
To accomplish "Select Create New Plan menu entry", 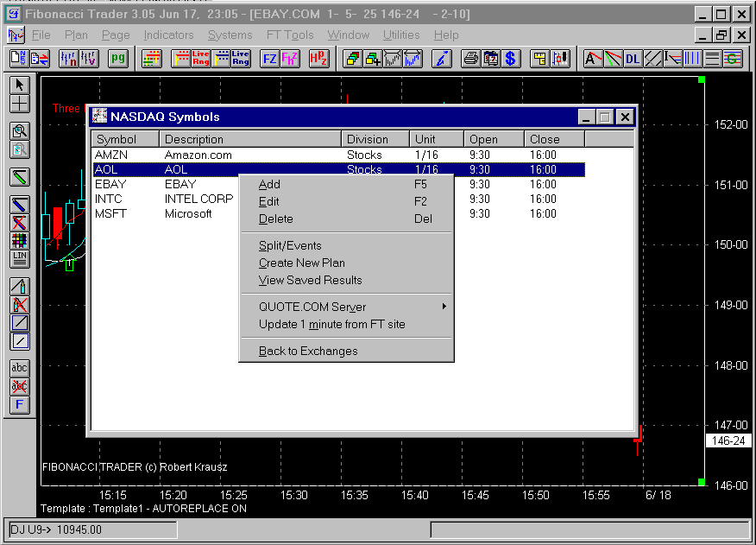I will coord(302,263).
